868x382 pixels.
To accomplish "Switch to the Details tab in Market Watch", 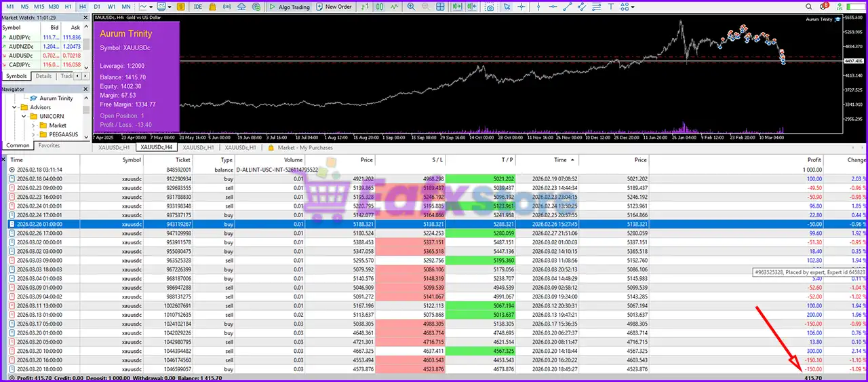I will click(x=43, y=77).
